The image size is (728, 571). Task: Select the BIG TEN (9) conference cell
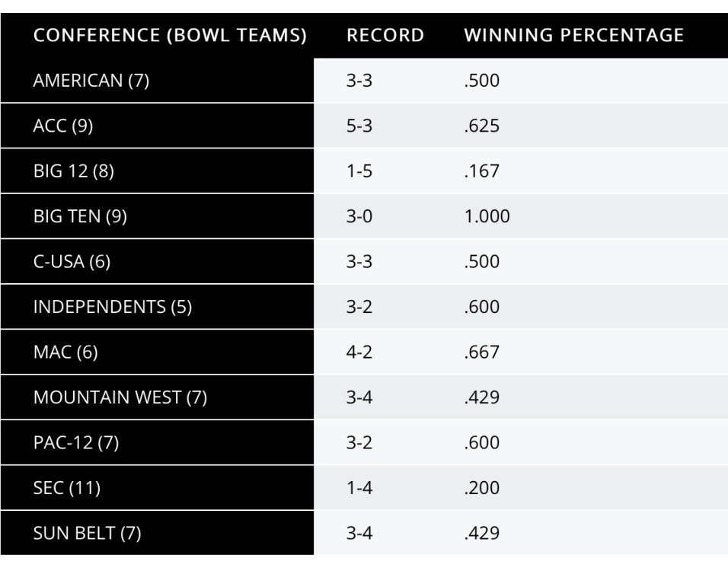tap(80, 216)
